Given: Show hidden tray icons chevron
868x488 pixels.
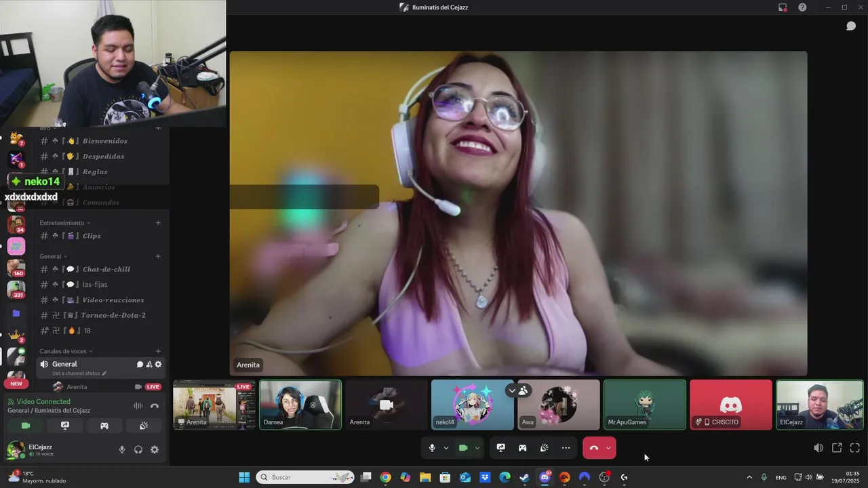Looking at the screenshot, I should 749,477.
